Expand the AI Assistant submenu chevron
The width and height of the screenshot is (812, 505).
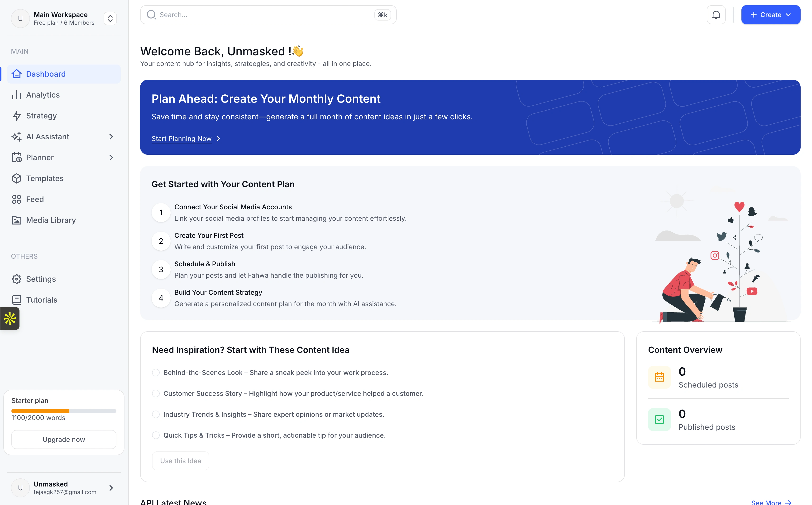click(111, 137)
